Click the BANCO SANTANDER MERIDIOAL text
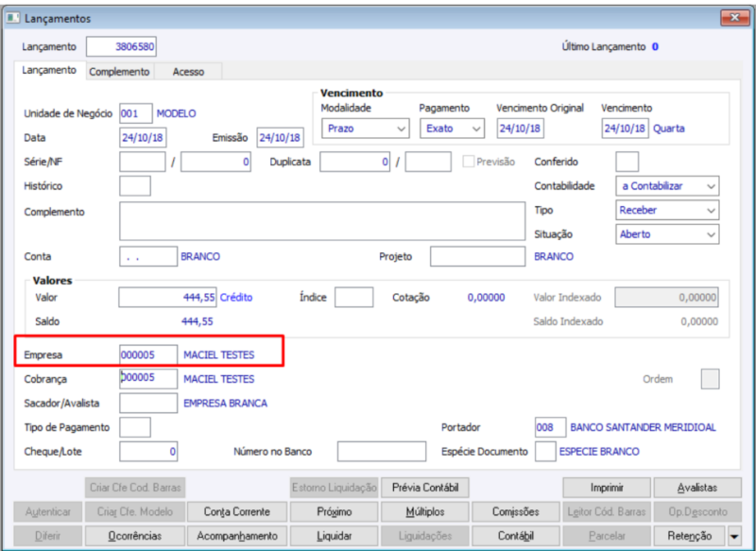This screenshot has width=756, height=551. pos(644,427)
